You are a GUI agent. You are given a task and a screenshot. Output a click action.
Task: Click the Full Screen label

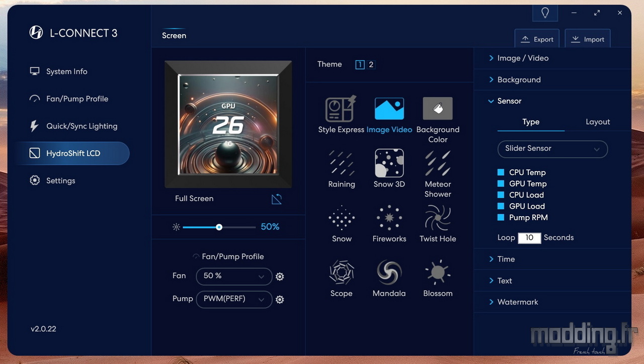click(194, 199)
